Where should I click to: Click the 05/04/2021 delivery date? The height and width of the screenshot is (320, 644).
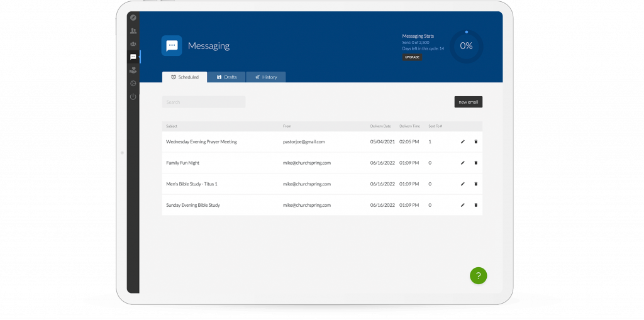coord(382,141)
